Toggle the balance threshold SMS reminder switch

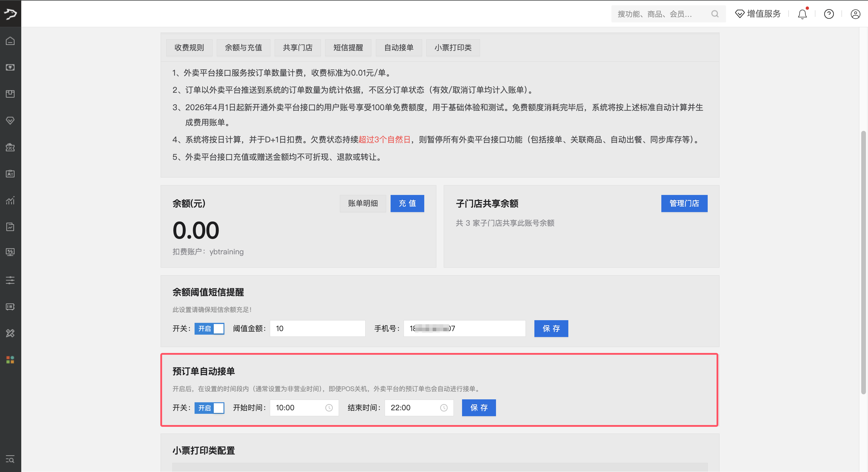coord(209,328)
